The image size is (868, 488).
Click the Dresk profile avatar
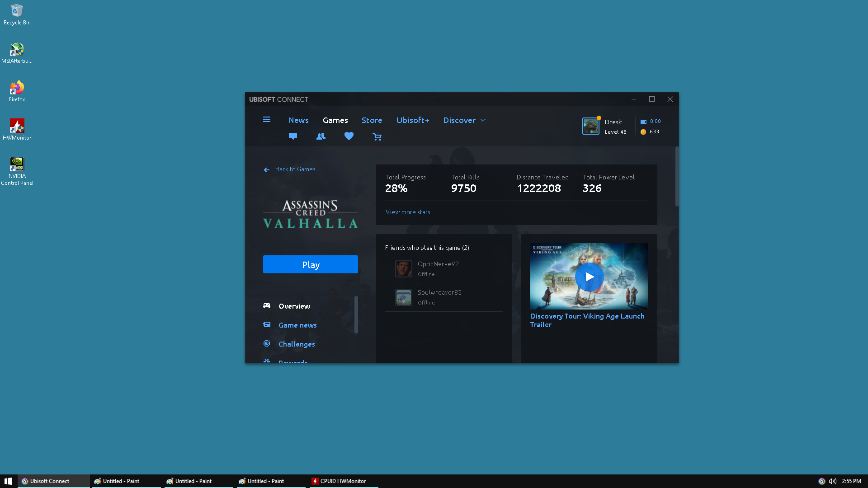tap(590, 126)
